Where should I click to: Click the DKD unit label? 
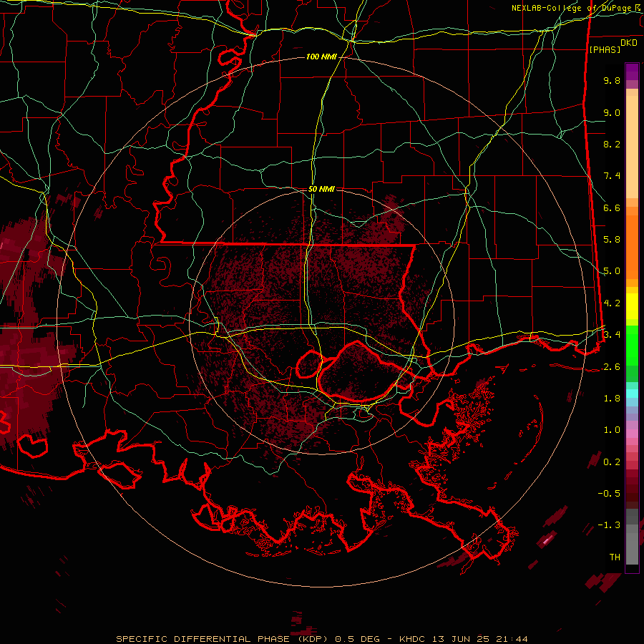pyautogui.click(x=629, y=43)
